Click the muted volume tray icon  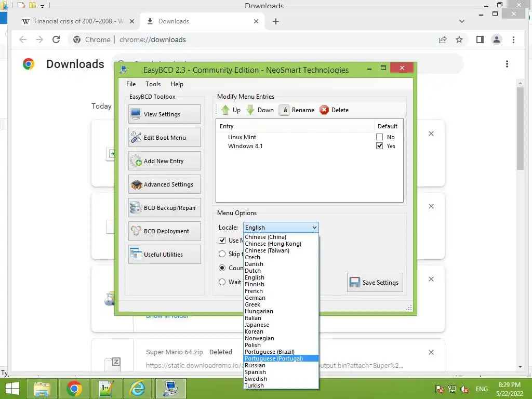464,389
